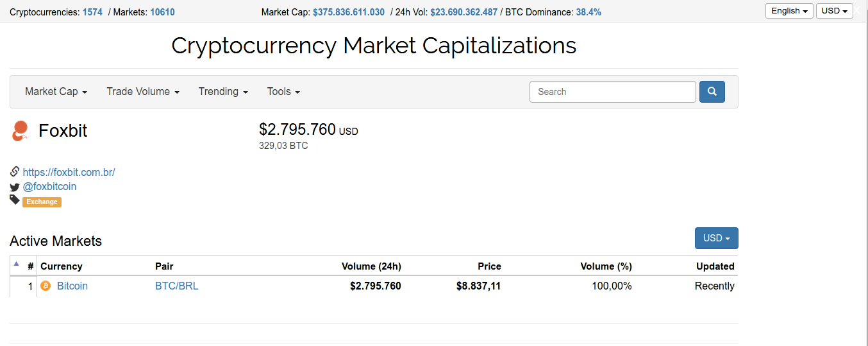The width and height of the screenshot is (868, 346).
Task: Expand the Trending menu
Action: tap(223, 92)
